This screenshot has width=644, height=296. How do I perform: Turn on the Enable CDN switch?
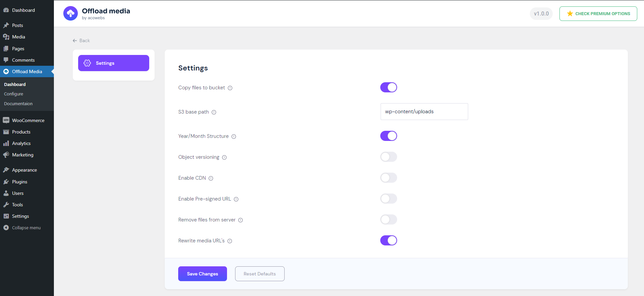coord(389,178)
